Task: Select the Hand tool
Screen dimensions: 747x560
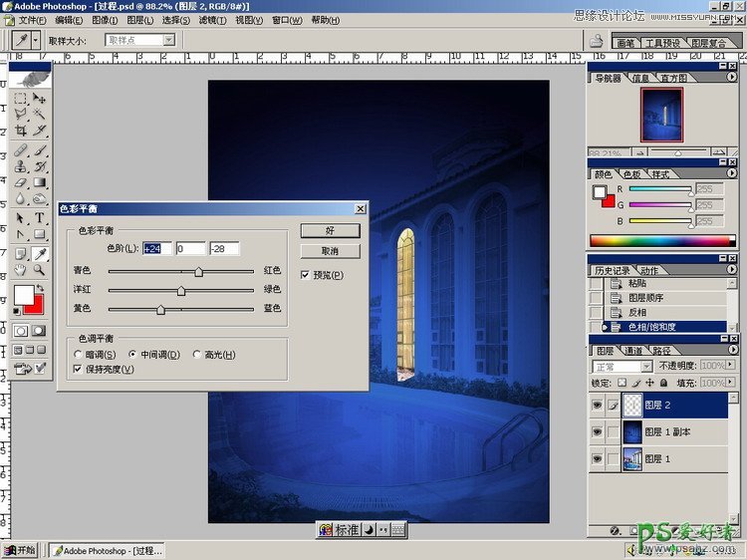Action: pos(20,269)
